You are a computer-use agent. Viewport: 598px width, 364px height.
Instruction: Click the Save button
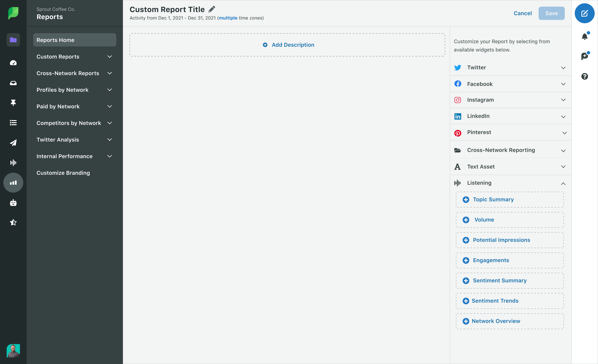[x=551, y=13]
